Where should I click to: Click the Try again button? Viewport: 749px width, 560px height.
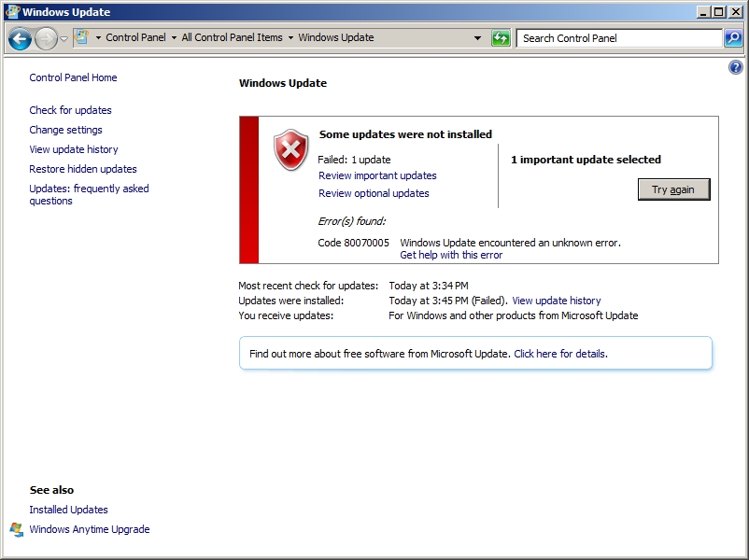click(x=673, y=189)
